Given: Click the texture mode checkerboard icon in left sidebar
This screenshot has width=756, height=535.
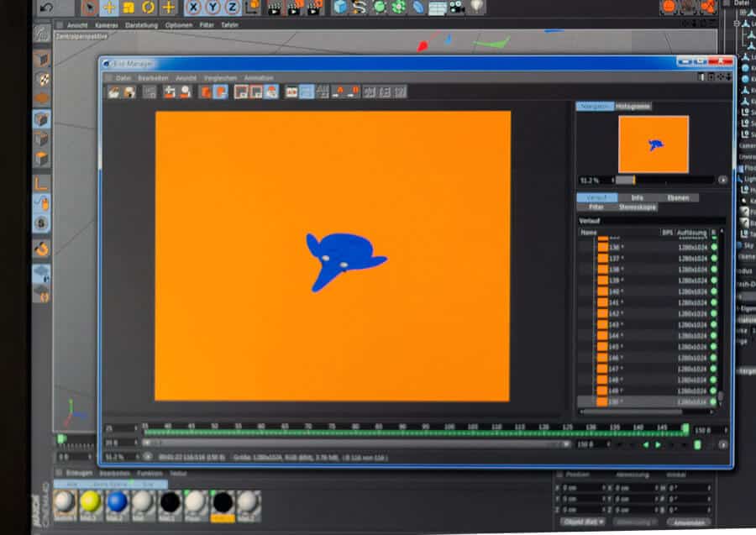Looking at the screenshot, I should click(43, 79).
